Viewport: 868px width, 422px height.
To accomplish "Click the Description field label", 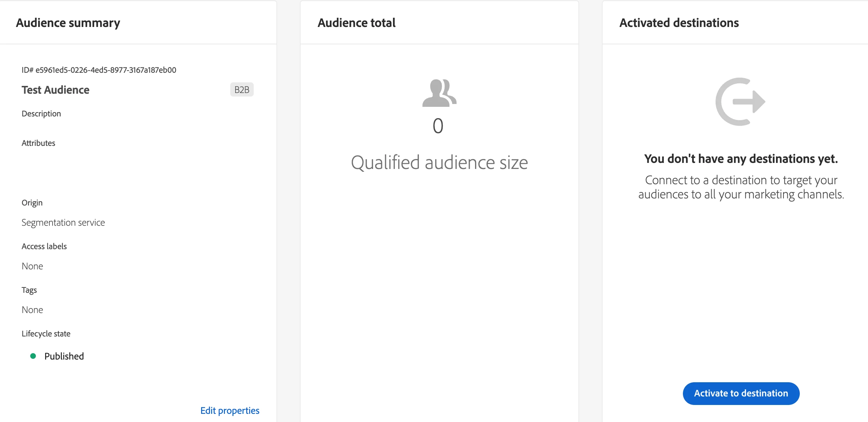I will 41,114.
